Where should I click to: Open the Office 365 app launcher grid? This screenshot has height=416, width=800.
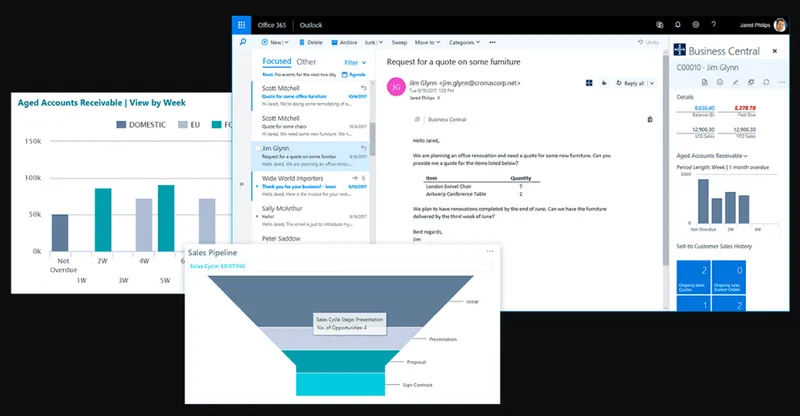[241, 25]
